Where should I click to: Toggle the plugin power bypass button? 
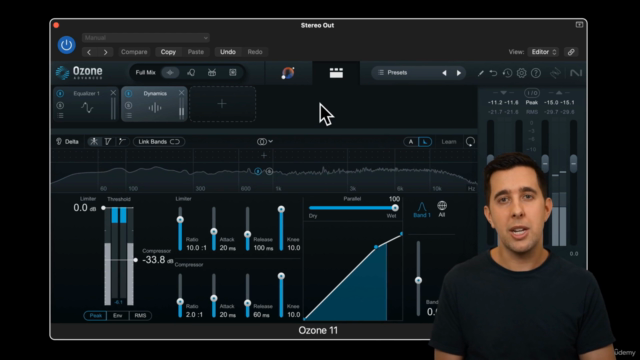coord(66,45)
